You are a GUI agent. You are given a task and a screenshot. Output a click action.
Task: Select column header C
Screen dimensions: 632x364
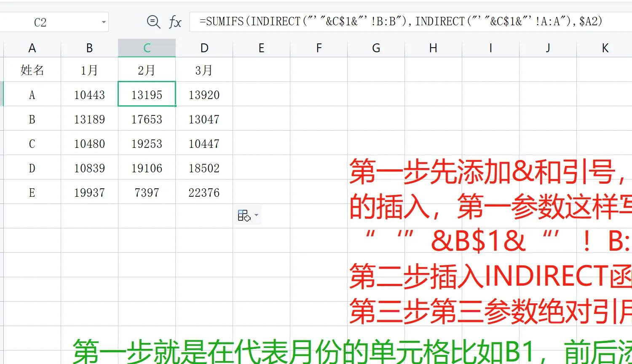[x=147, y=48]
